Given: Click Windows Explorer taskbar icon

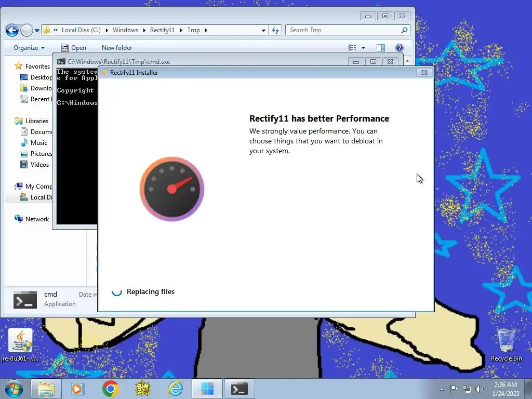Looking at the screenshot, I should (x=46, y=389).
